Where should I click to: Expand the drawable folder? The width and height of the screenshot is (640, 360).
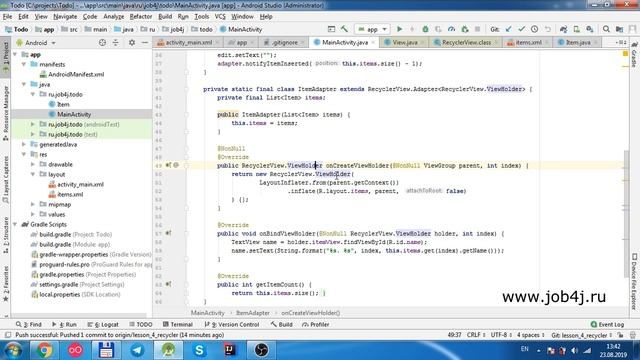(33, 164)
